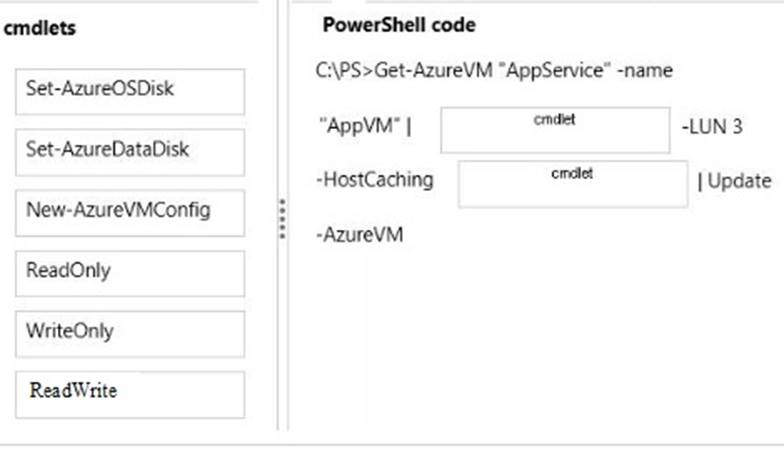The height and width of the screenshot is (449, 784).
Task: Pick the Set-AzureDataDisk cmdlet option
Action: (x=130, y=151)
